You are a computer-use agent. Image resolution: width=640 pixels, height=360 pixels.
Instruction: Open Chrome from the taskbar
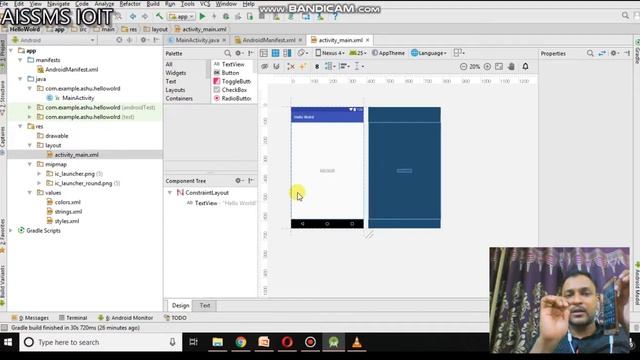(x=241, y=342)
